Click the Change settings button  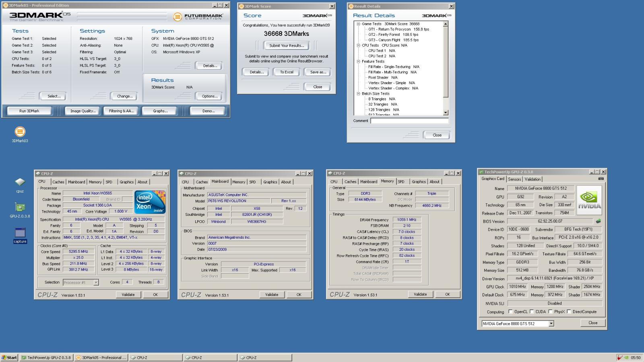coord(125,96)
